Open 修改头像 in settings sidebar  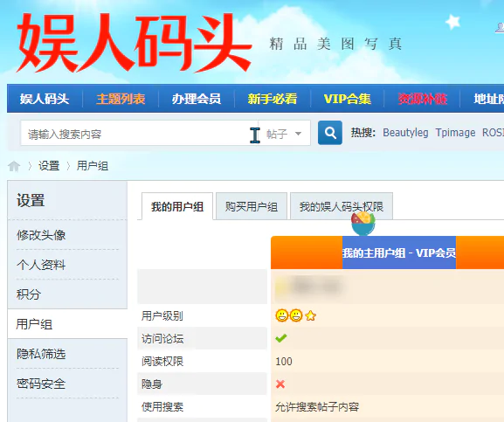pos(41,235)
